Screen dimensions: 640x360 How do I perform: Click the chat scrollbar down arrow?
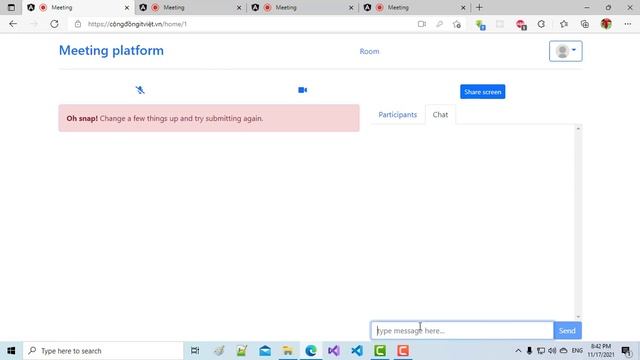point(578,317)
